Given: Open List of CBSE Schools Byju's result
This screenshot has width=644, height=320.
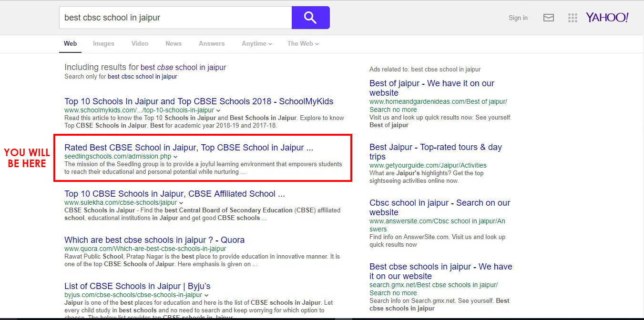Looking at the screenshot, I should [x=137, y=286].
